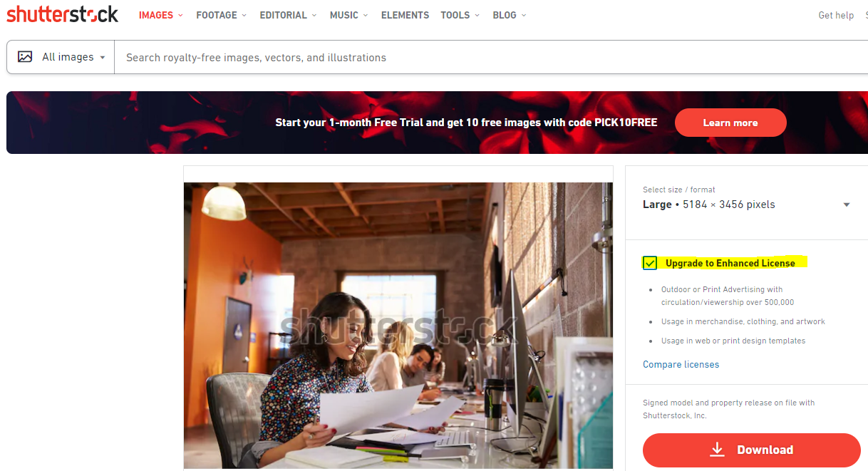
Task: Open the All images search filter dropdown
Action: click(61, 57)
